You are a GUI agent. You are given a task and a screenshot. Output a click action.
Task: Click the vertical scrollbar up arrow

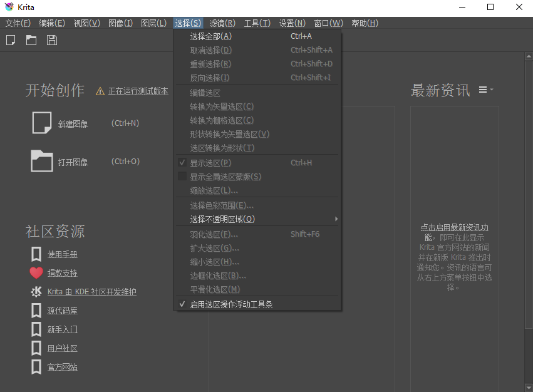pos(529,56)
